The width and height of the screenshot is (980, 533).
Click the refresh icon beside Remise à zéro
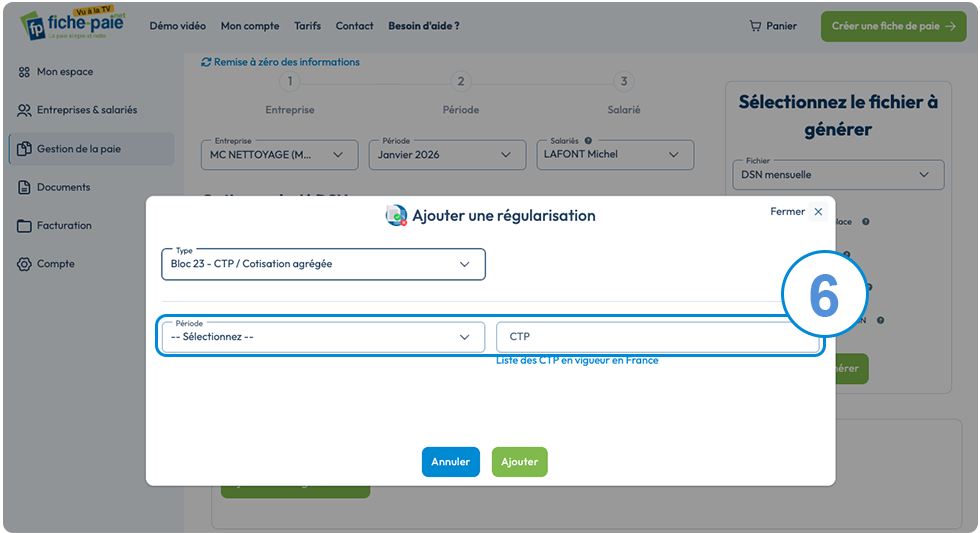point(206,62)
